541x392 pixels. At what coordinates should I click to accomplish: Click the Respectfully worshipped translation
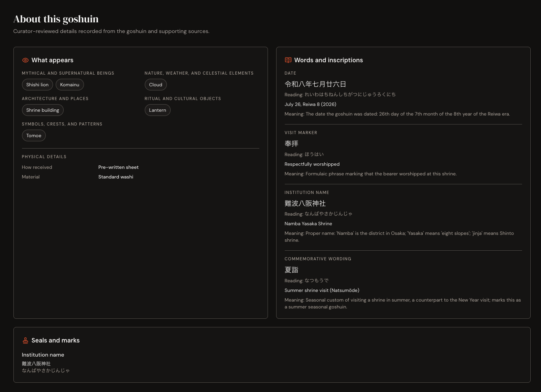point(312,164)
